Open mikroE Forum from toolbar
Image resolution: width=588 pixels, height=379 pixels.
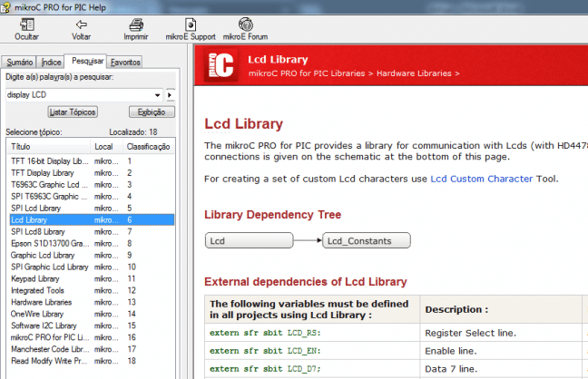pos(245,24)
